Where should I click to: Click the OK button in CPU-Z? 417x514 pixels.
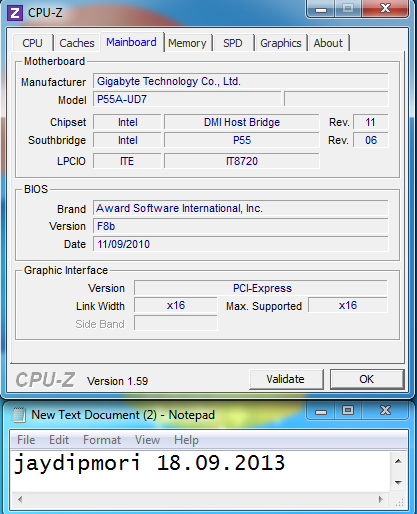coord(367,379)
